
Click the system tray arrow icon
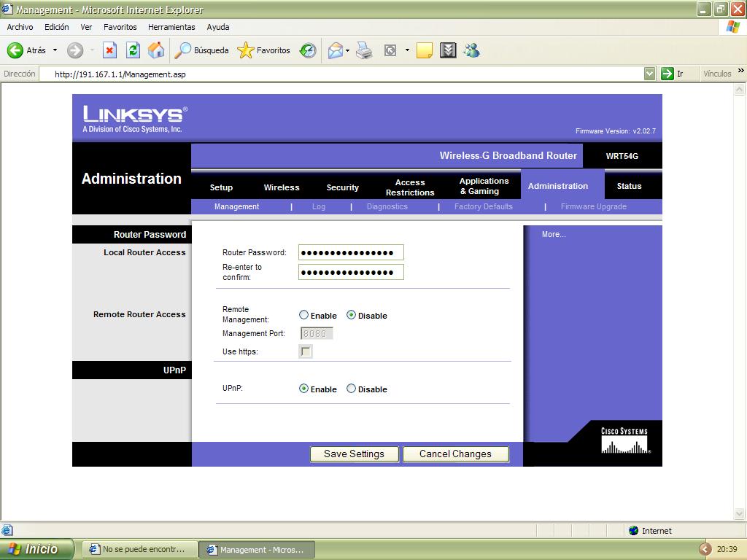[705, 549]
